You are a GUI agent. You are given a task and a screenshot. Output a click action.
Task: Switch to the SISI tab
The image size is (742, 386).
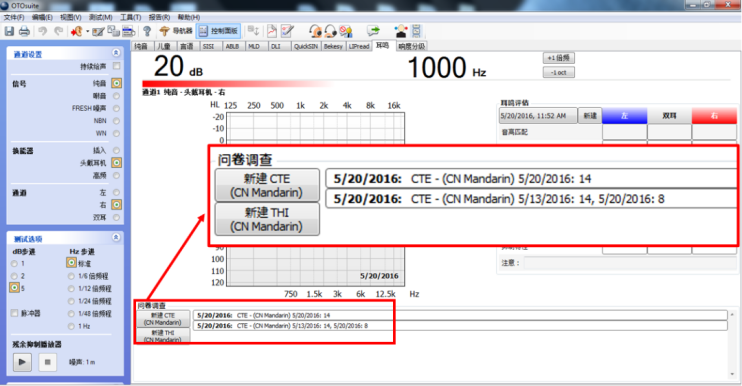208,46
